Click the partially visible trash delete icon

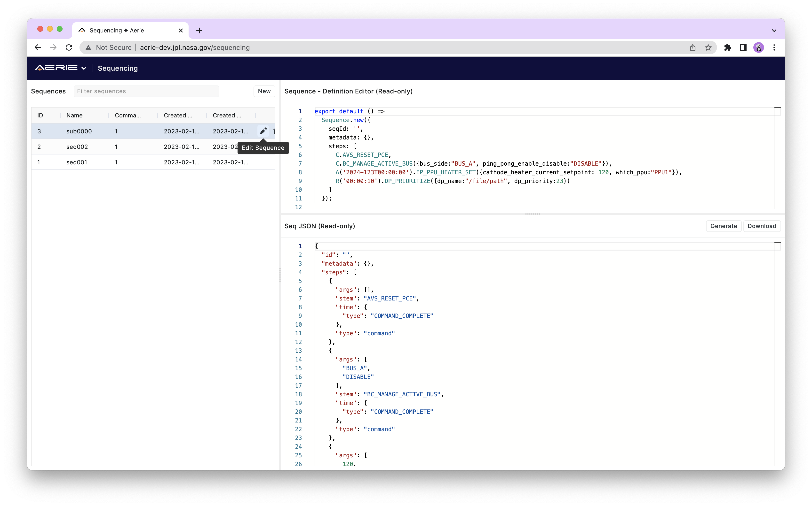[274, 131]
